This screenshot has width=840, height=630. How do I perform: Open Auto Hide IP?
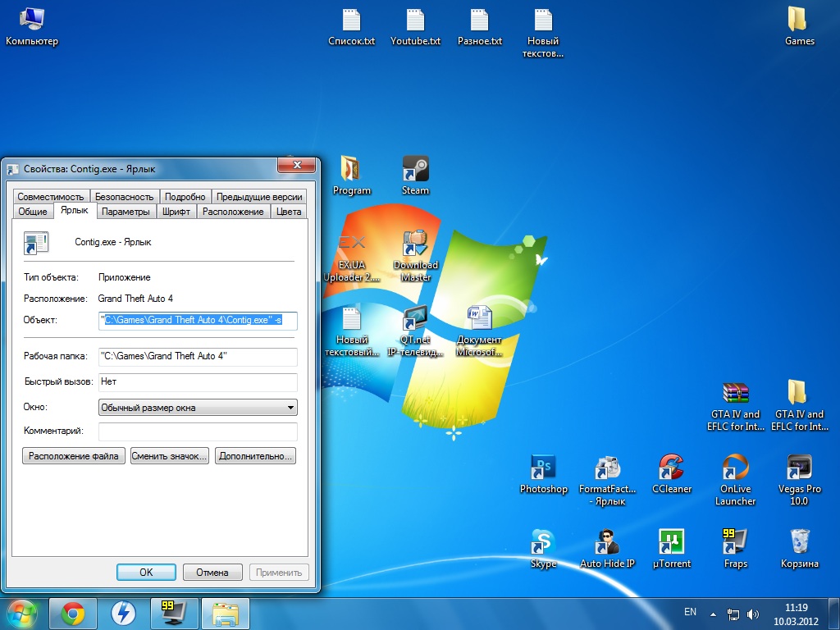[x=607, y=541]
